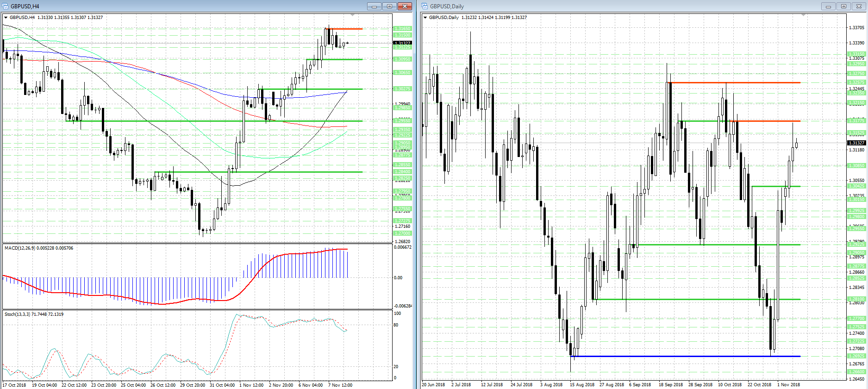Minimize the GBPUSD,H4 chart window
Viewport: 868px width, 389px height.
[x=375, y=6]
